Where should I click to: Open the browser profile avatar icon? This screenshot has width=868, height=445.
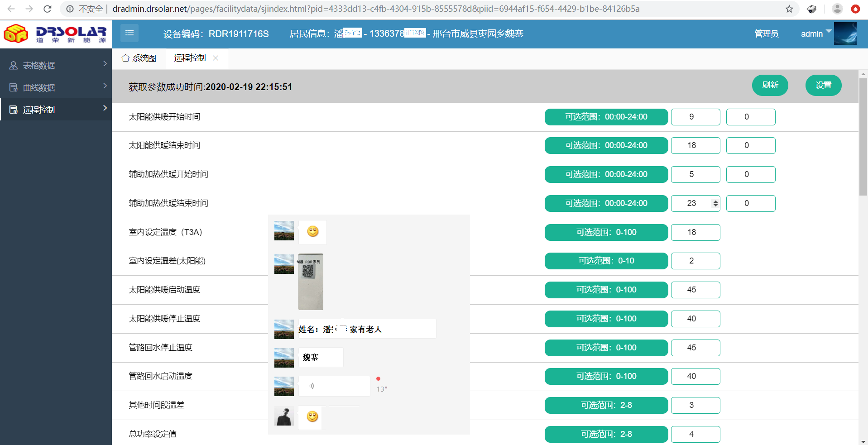click(x=837, y=9)
